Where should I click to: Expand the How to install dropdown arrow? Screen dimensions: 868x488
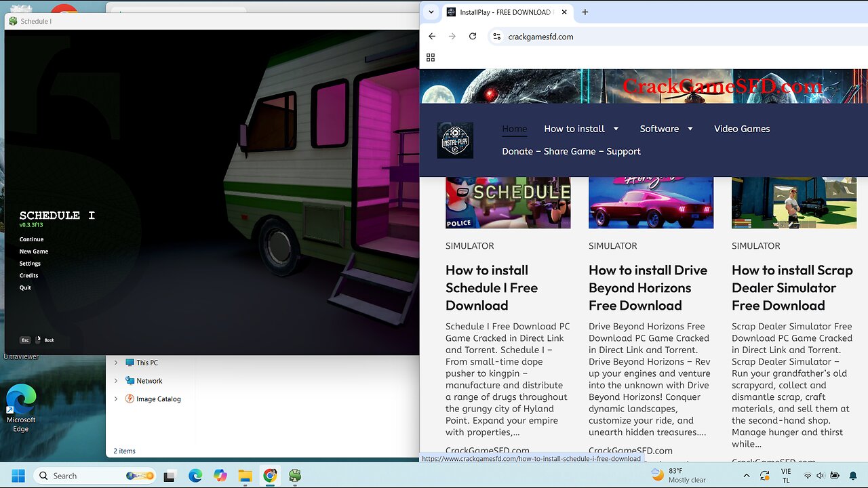tap(616, 129)
